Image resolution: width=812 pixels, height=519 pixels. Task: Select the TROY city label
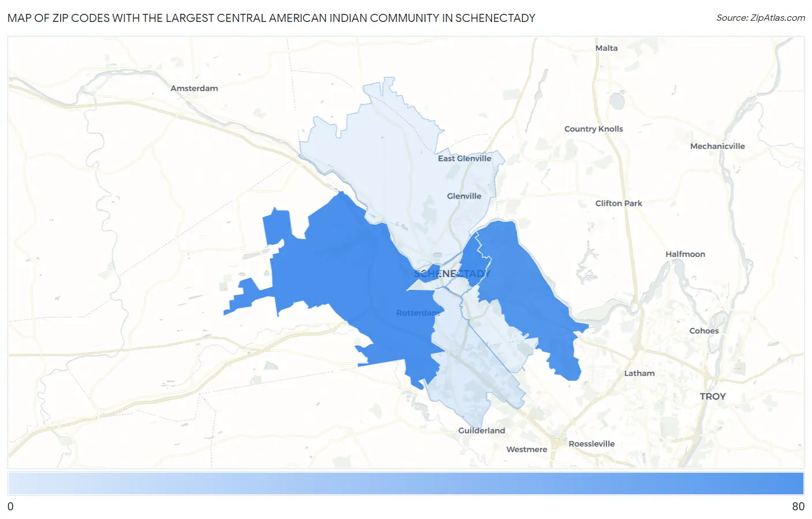(713, 397)
